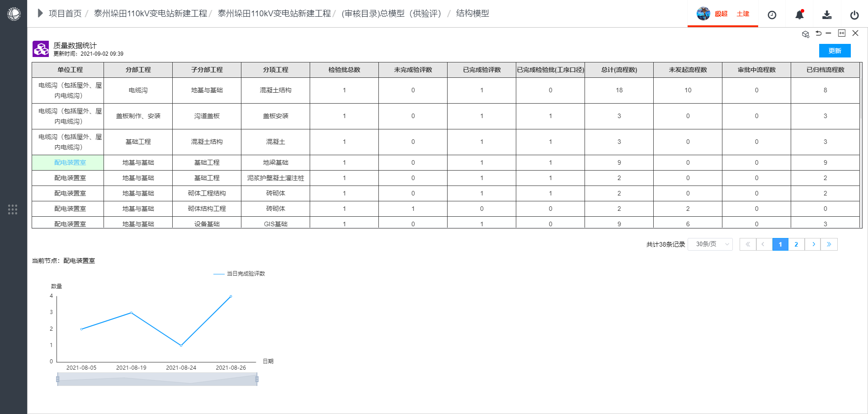868x414 pixels.
Task: Jump to last page with double arrow
Action: (x=829, y=244)
